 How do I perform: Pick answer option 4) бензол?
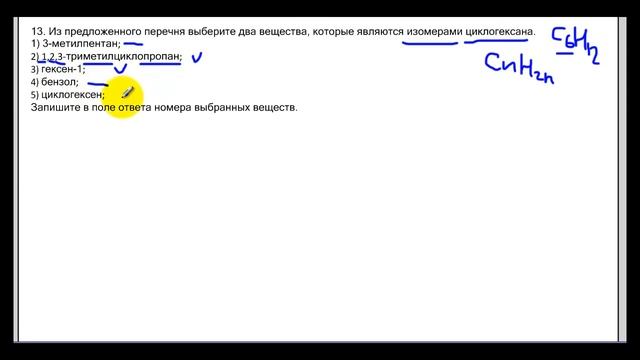pos(55,82)
